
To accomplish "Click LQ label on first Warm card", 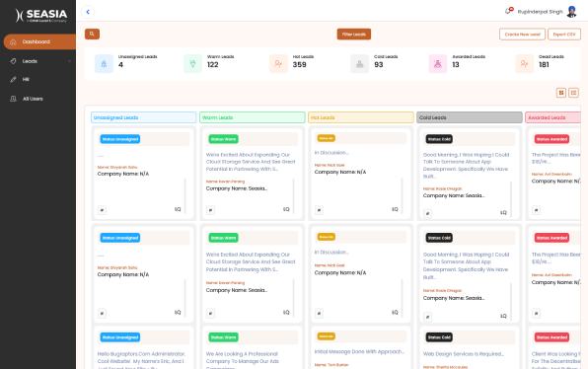I will 286,209.
